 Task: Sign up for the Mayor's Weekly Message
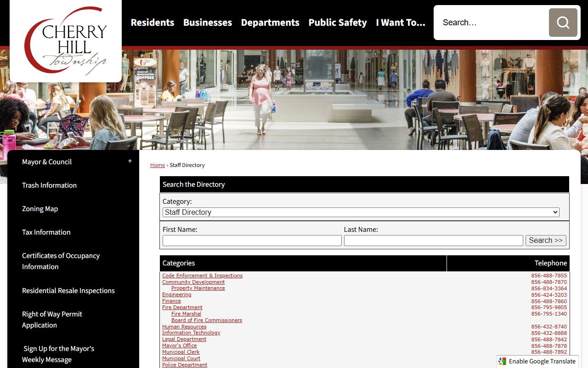pos(58,354)
